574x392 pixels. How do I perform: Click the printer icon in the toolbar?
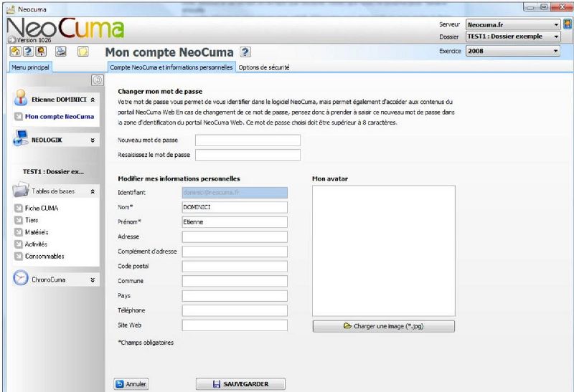[x=61, y=51]
